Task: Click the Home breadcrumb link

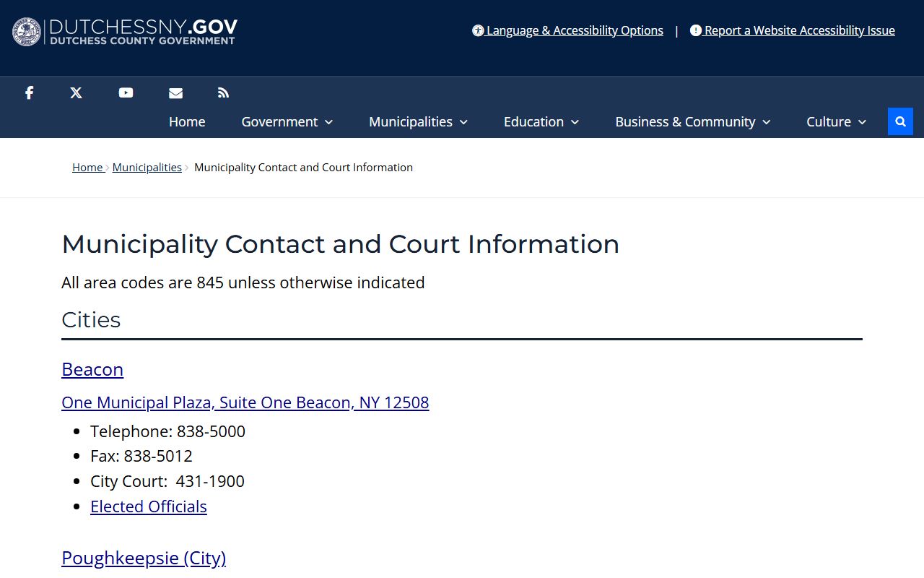Action: click(x=87, y=167)
